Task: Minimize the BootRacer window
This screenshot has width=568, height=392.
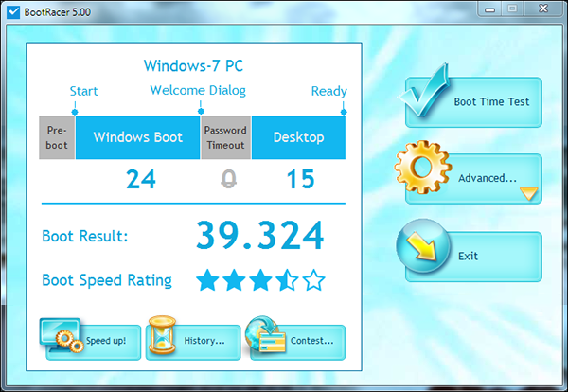Action: pos(490,9)
